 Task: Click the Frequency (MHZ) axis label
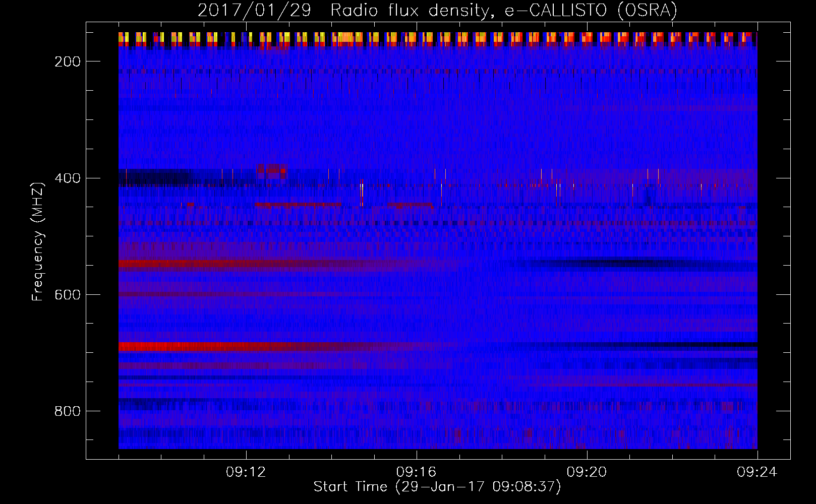38,241
